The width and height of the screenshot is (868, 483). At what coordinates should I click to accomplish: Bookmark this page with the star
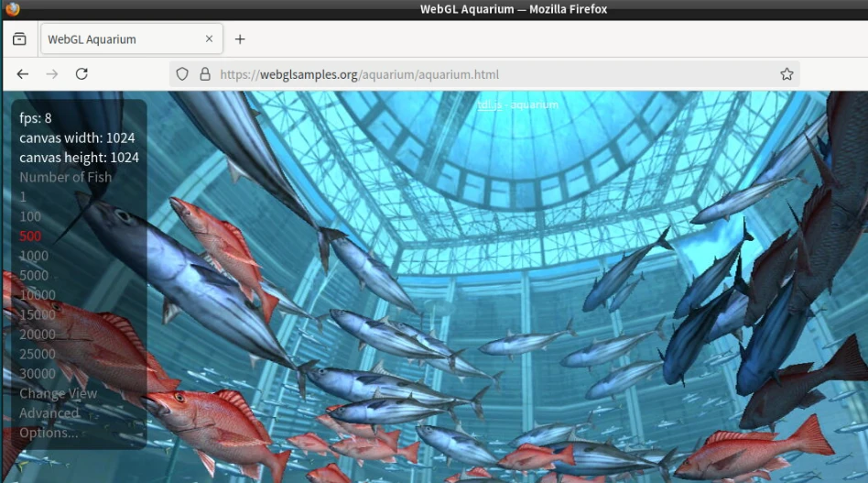point(787,74)
